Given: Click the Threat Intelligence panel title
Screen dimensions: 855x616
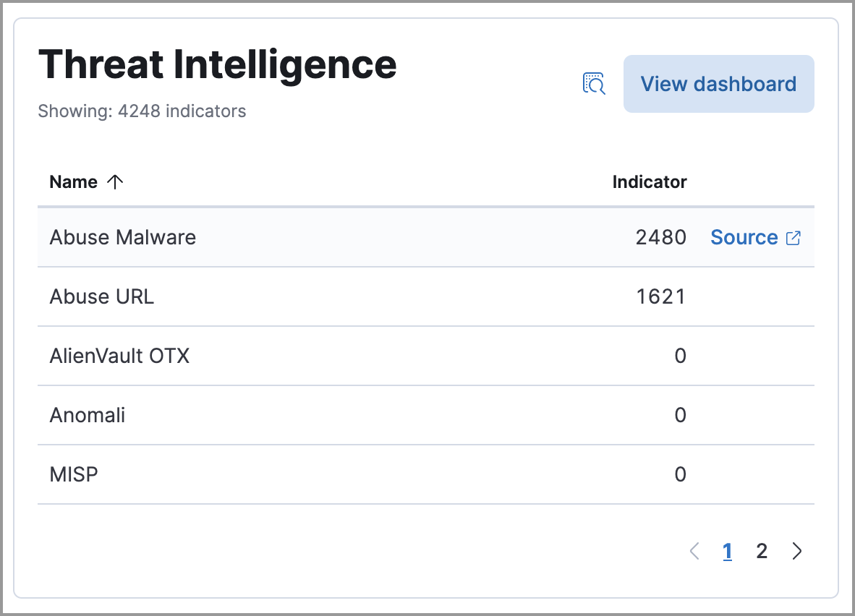Looking at the screenshot, I should [218, 64].
